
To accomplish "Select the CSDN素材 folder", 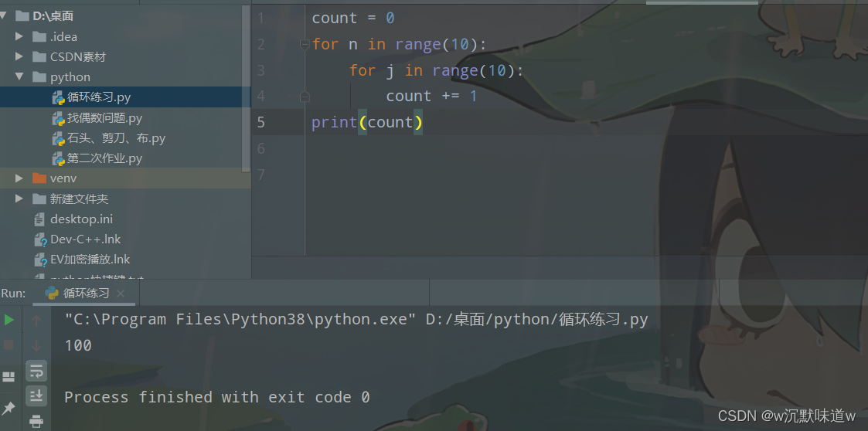I will (78, 56).
